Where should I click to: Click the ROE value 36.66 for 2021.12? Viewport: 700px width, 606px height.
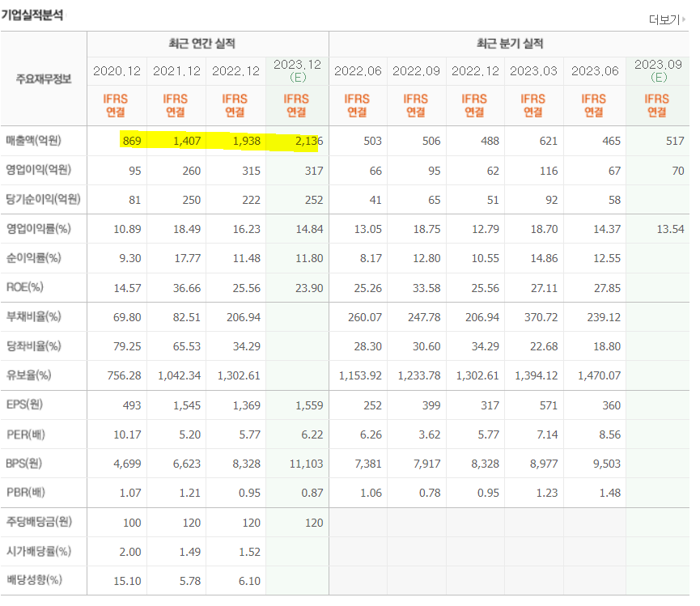pos(187,288)
